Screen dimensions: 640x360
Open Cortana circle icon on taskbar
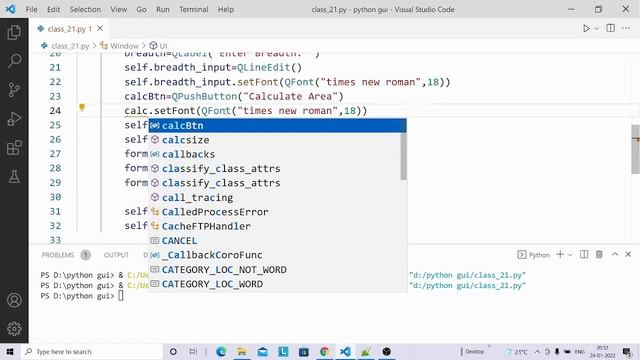point(173,351)
